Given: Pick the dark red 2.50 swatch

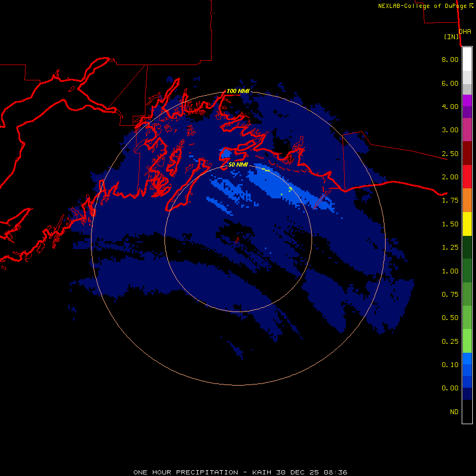Looking at the screenshot, I should coord(467,153).
